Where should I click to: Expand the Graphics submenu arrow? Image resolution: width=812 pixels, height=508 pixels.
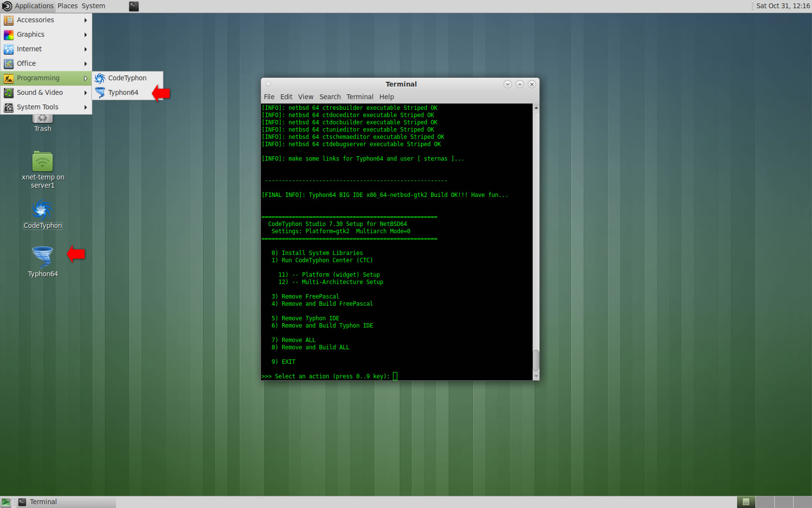click(86, 35)
